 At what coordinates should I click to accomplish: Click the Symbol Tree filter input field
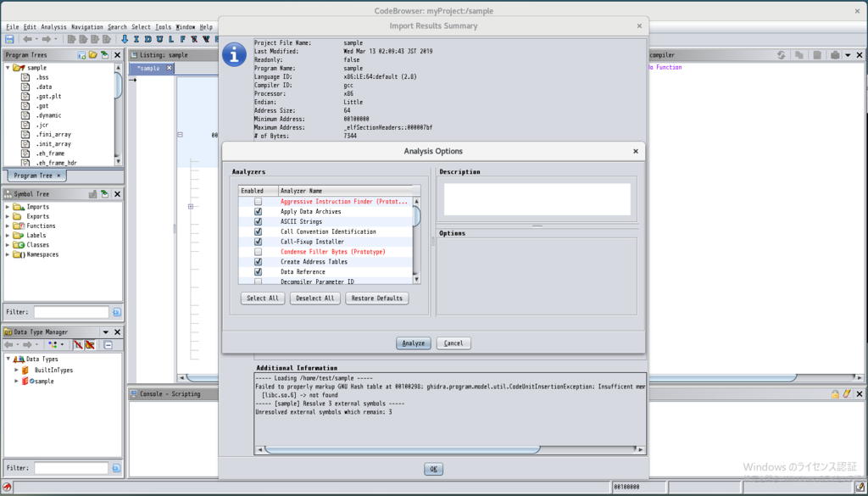[x=71, y=312]
